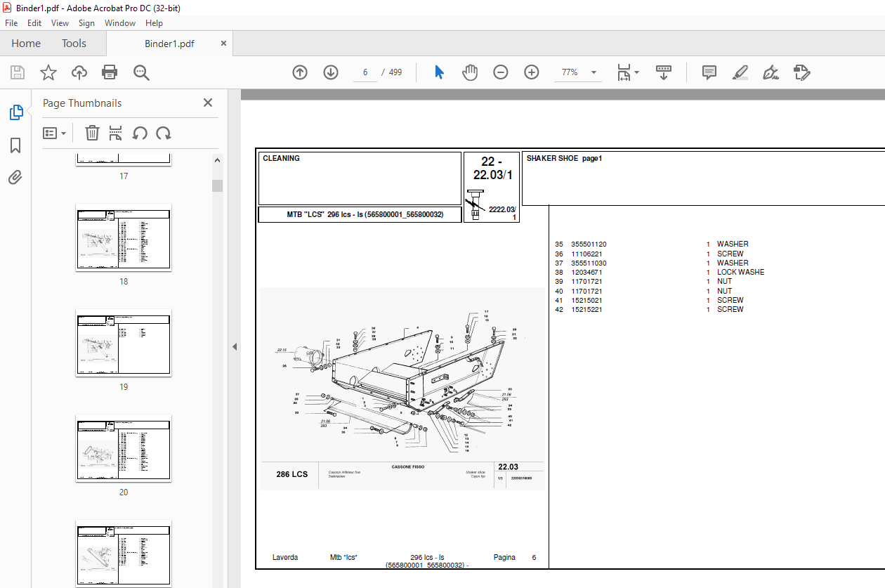This screenshot has width=885, height=588.
Task: Zoom in with the plus icon
Action: click(531, 72)
